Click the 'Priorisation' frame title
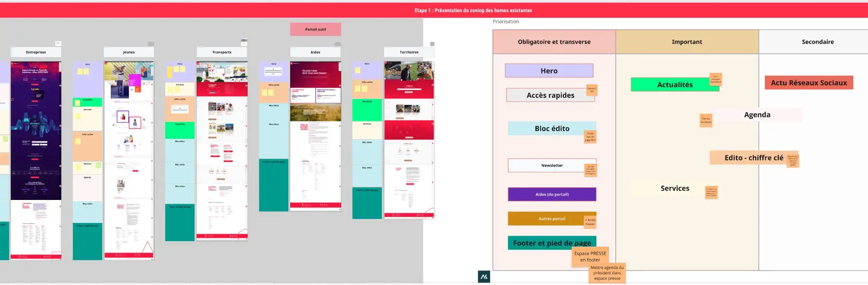Screen dimensions: 868x285 click(506, 22)
